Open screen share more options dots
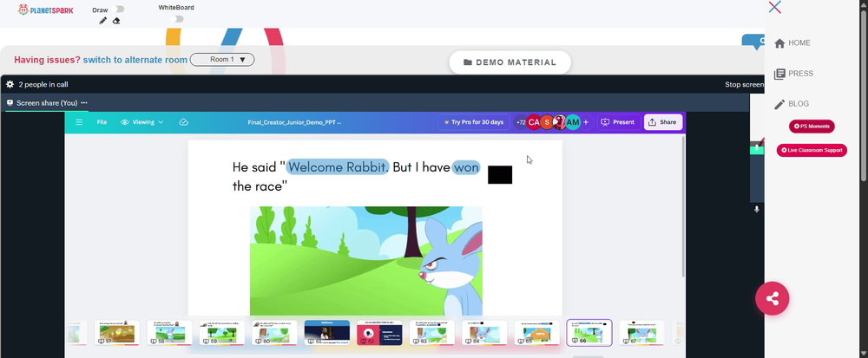 [x=84, y=103]
